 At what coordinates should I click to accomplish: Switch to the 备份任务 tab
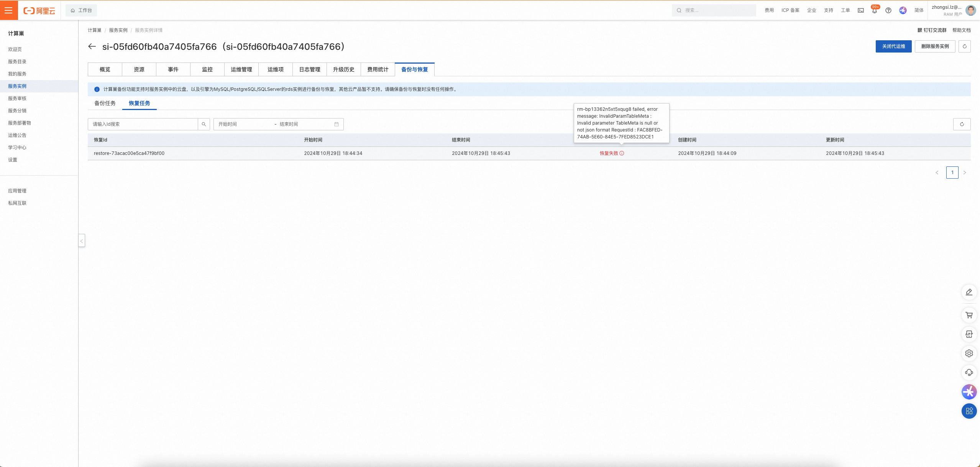click(x=105, y=103)
